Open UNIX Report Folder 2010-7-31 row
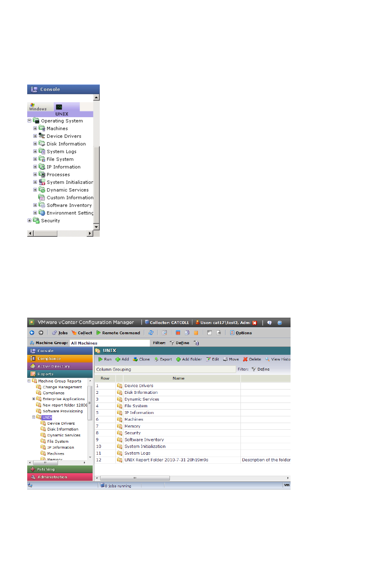The width and height of the screenshot is (369, 588). (x=166, y=460)
